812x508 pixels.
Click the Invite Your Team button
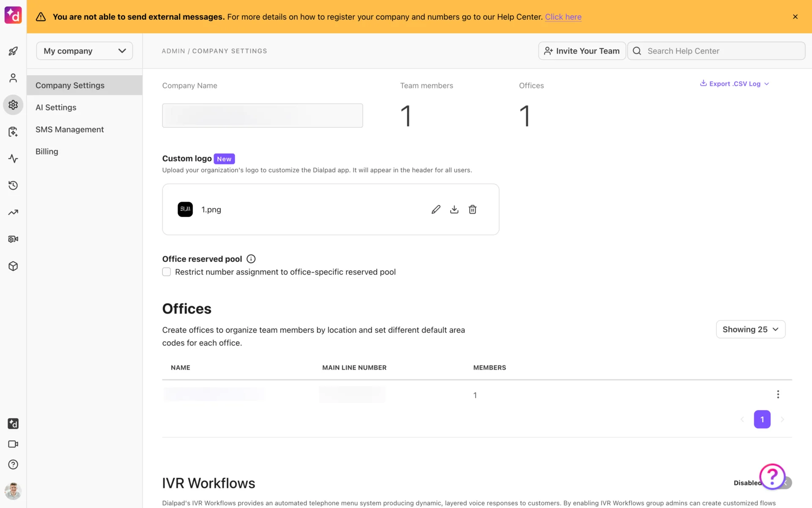(x=582, y=51)
